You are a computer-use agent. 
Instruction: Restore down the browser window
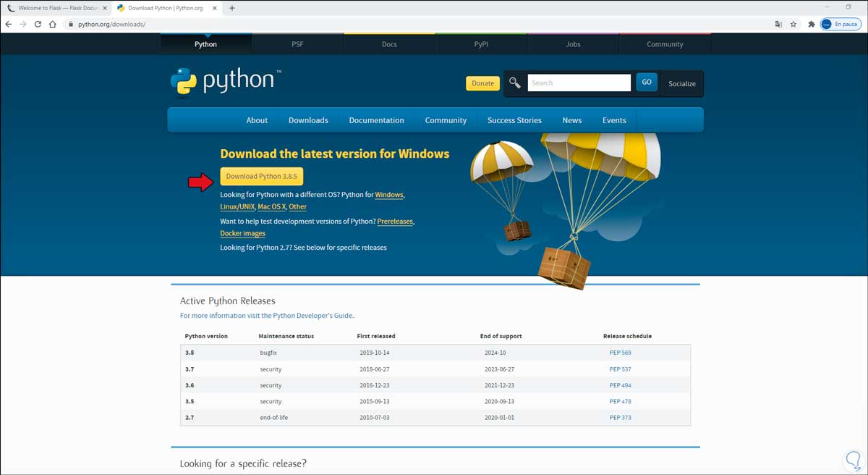[848, 7]
